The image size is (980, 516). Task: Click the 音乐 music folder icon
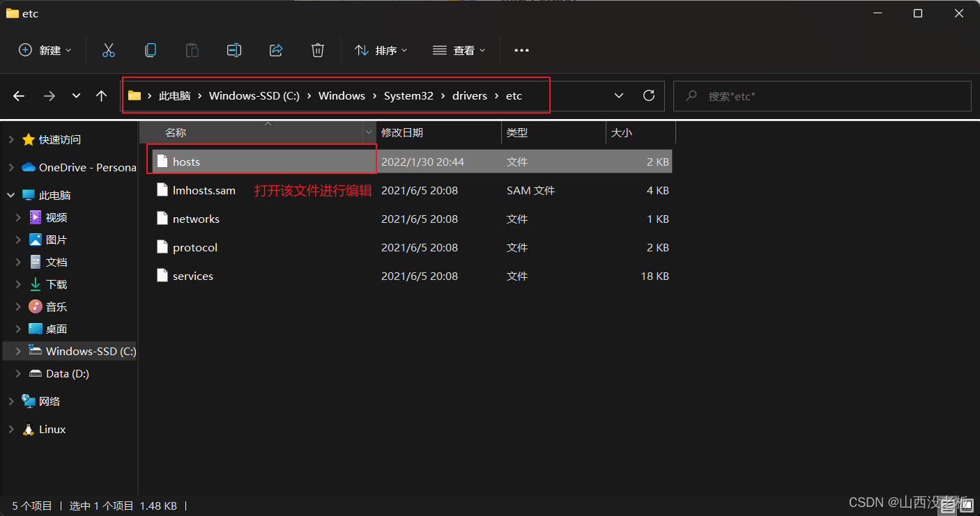[x=36, y=306]
